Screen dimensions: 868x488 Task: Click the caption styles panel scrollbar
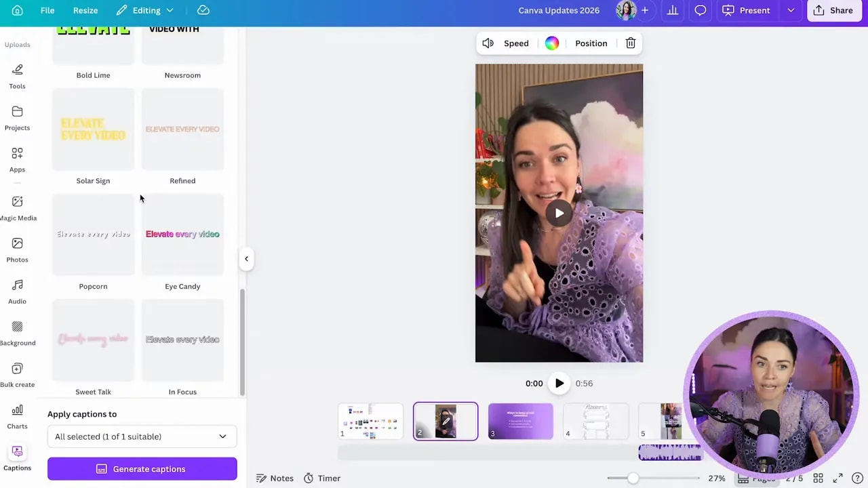(242, 342)
